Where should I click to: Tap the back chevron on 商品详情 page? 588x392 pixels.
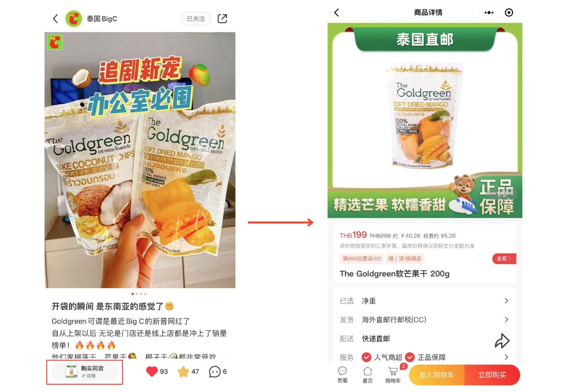tap(337, 13)
